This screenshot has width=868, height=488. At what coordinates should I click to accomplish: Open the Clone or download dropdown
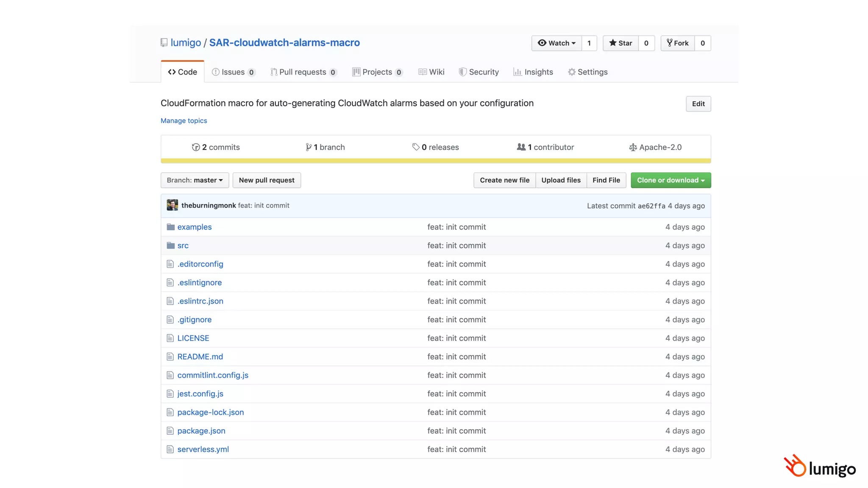670,180
